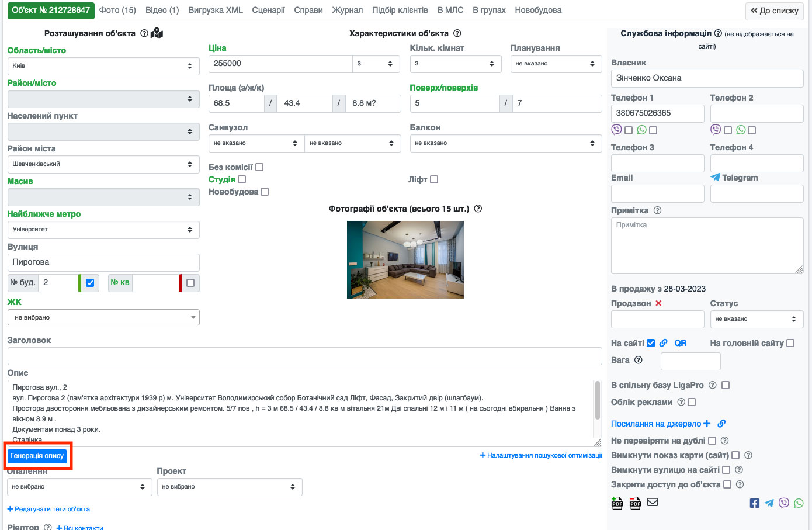Viewport: 812px width, 530px height.
Task: Click the envelope email icon
Action: tap(653, 502)
